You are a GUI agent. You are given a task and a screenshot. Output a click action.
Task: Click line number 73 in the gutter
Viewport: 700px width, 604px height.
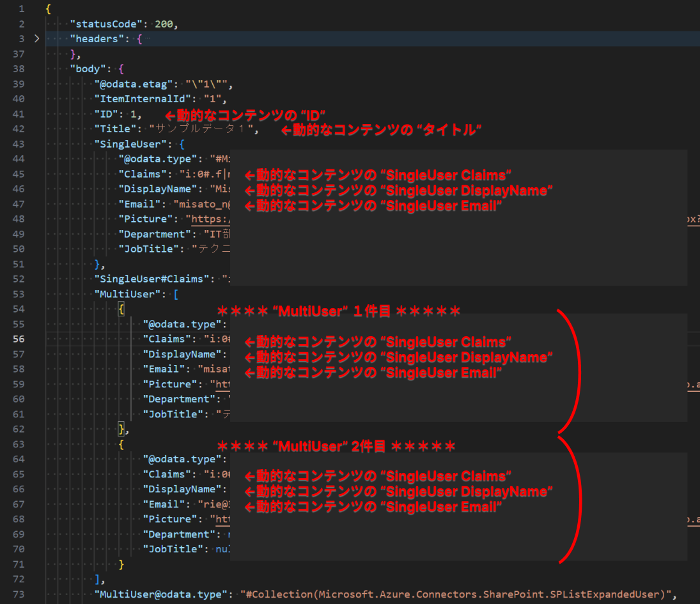[19, 594]
